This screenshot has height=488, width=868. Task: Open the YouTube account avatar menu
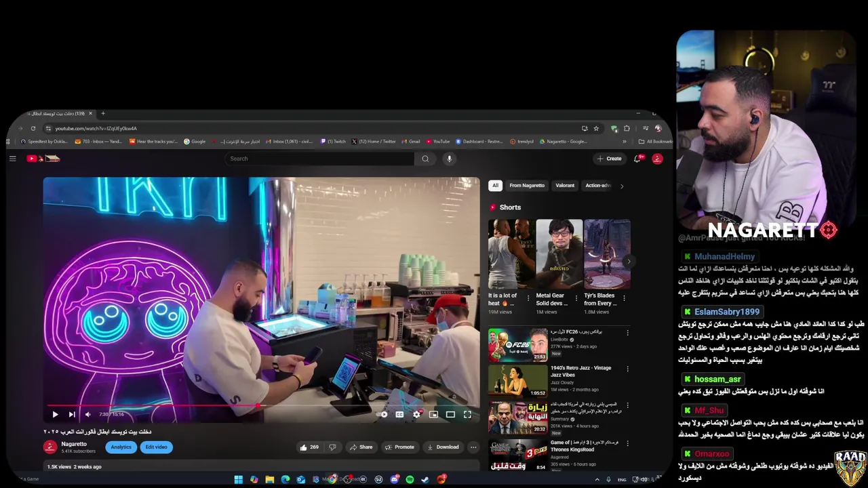pos(657,159)
